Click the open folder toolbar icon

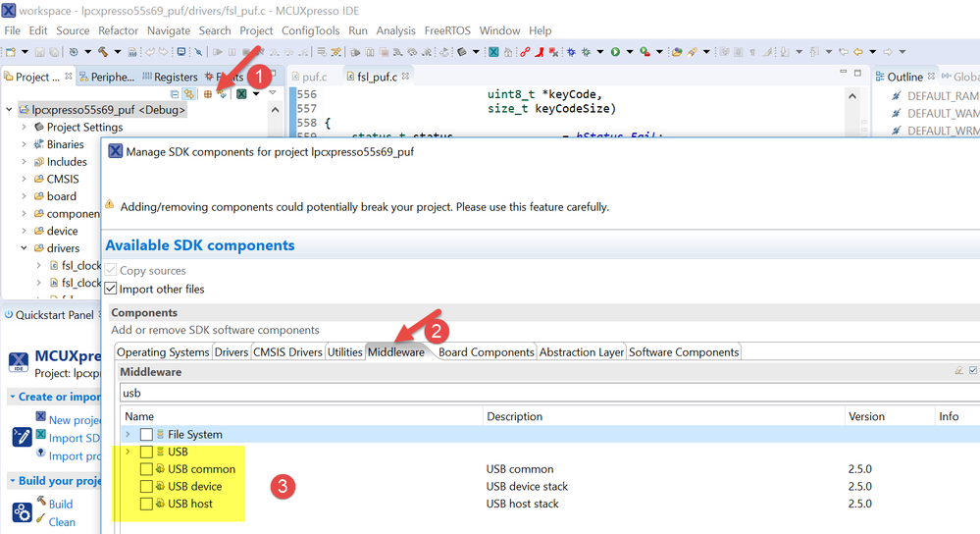pyautogui.click(x=676, y=52)
